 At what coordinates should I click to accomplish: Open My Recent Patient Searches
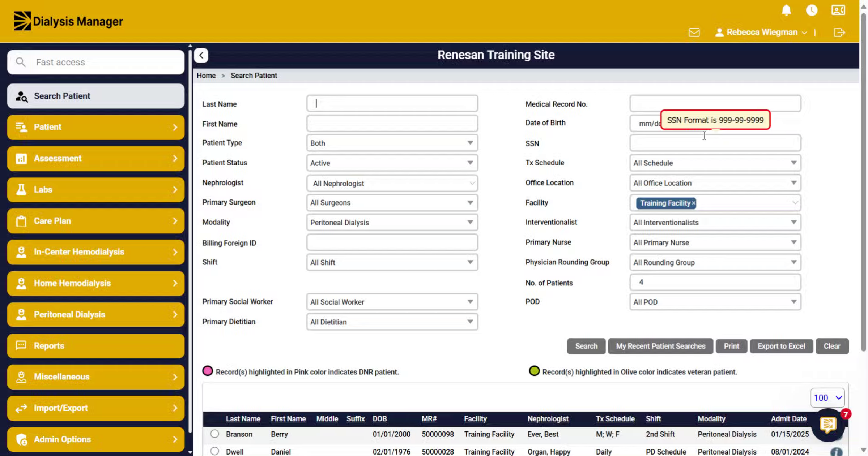tap(660, 346)
